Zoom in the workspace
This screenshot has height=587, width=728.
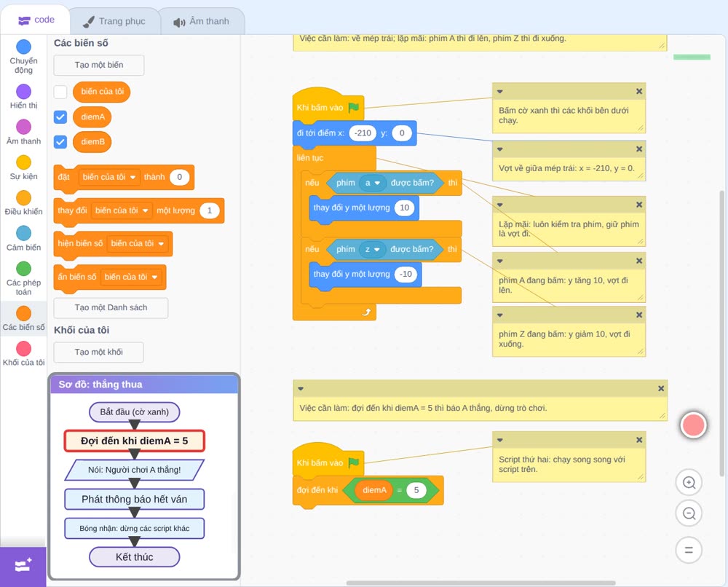[x=689, y=483]
